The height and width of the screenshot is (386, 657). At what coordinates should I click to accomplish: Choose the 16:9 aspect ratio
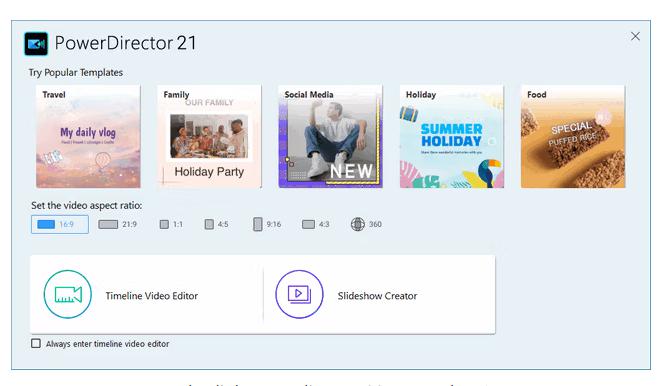pos(60,224)
